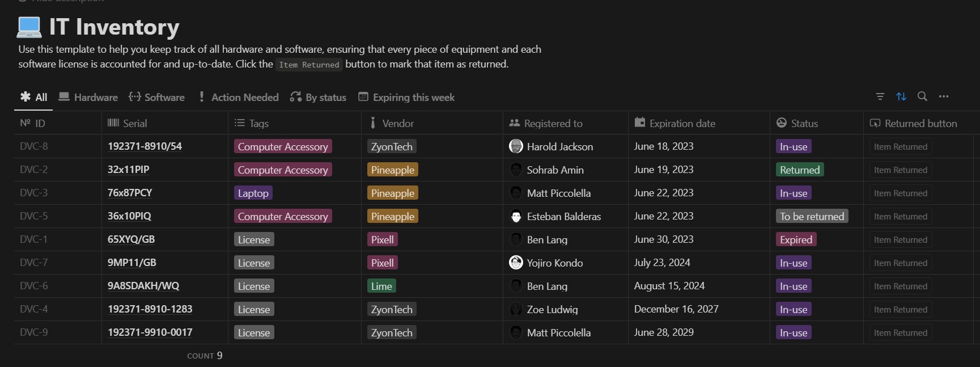This screenshot has width=980, height=367.
Task: Click Yojiro Kondo's avatar icon
Action: (516, 263)
